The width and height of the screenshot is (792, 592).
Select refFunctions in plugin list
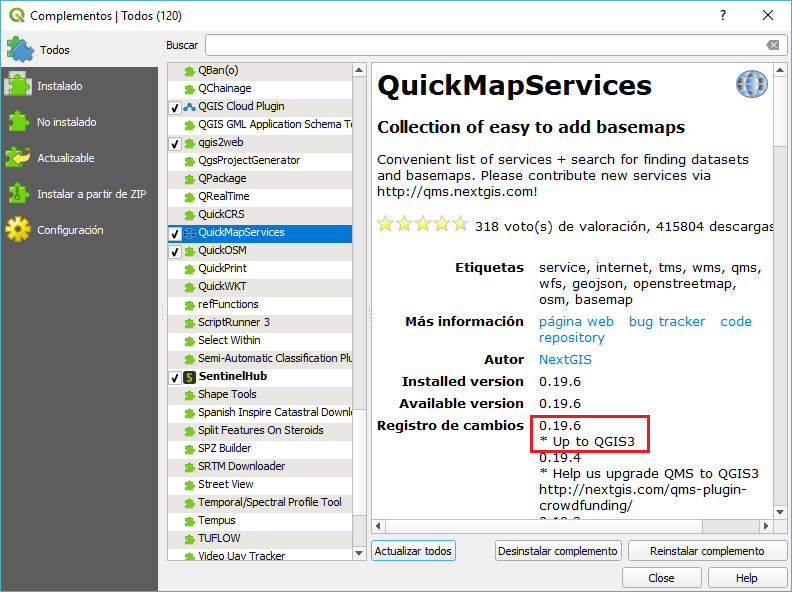[260, 305]
